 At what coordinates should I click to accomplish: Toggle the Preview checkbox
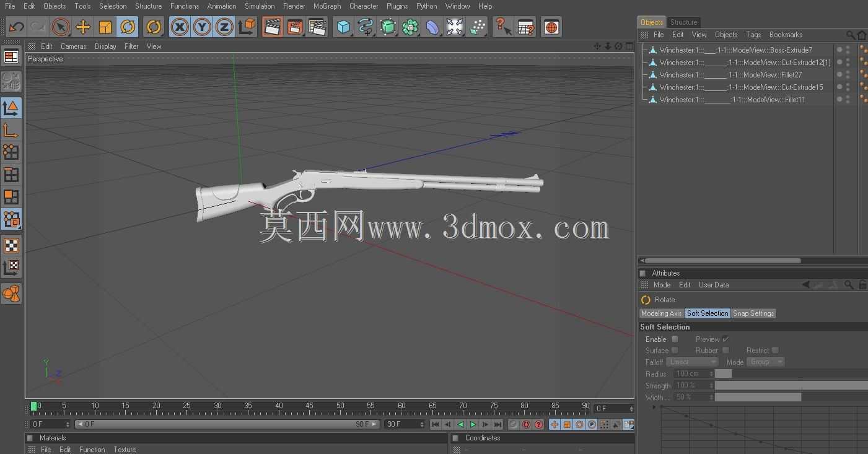pos(726,339)
